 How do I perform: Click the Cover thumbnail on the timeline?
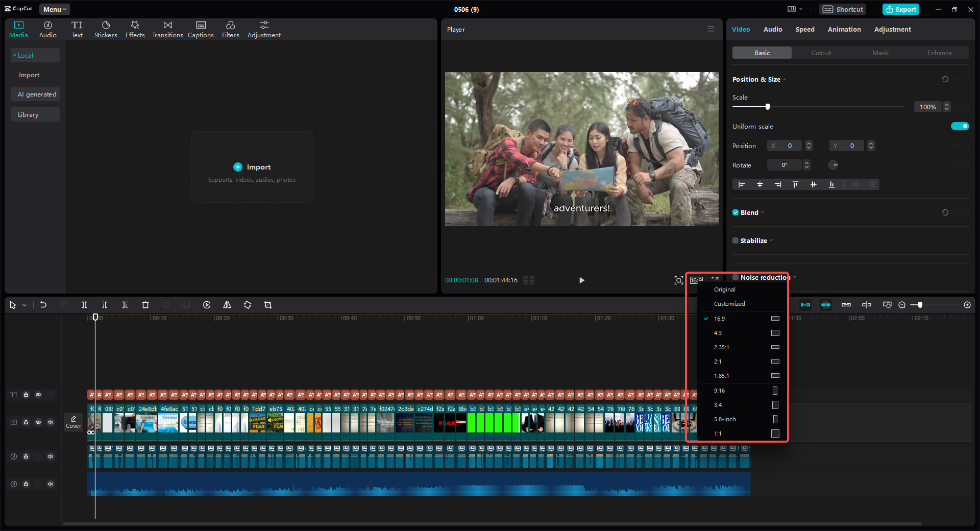point(73,422)
